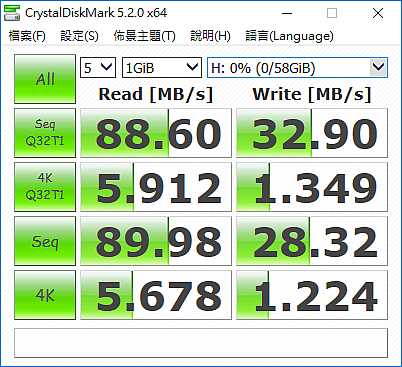Run the plain Seq benchmark

coord(45,241)
